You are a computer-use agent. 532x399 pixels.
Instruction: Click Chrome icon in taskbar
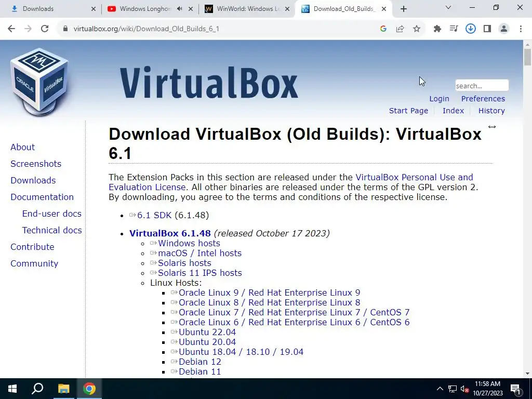click(89, 389)
